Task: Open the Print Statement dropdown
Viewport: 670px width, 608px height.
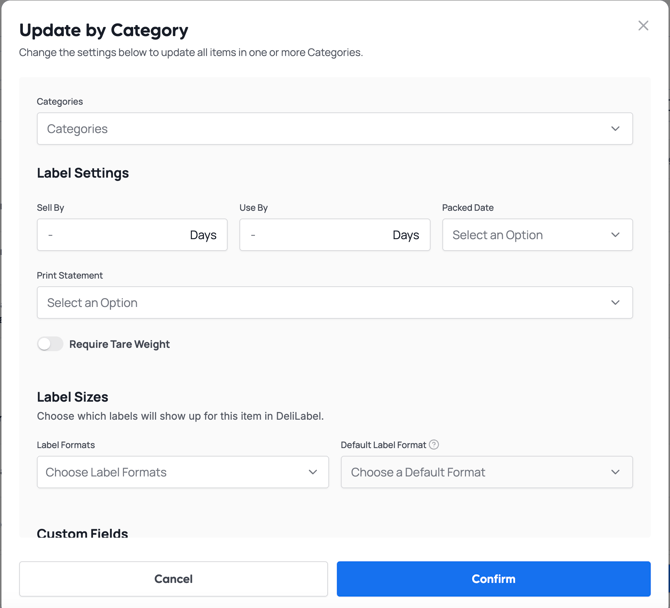Action: coord(320,303)
